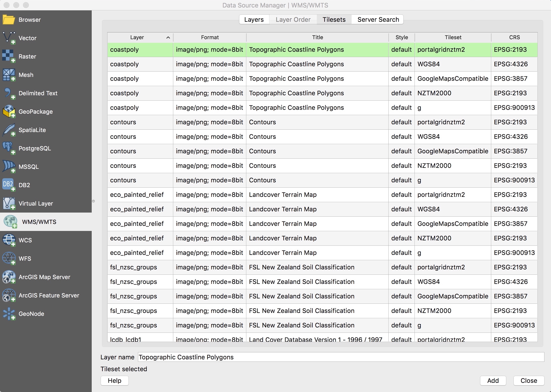
Task: Select contours row with NZTM2000 tileset
Action: pyautogui.click(x=322, y=166)
